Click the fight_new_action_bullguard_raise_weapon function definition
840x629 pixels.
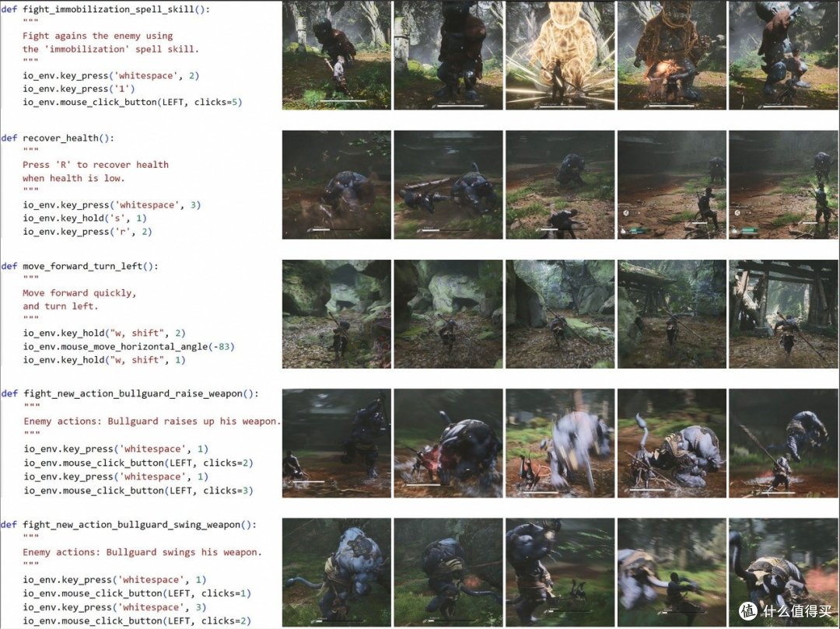click(130, 393)
